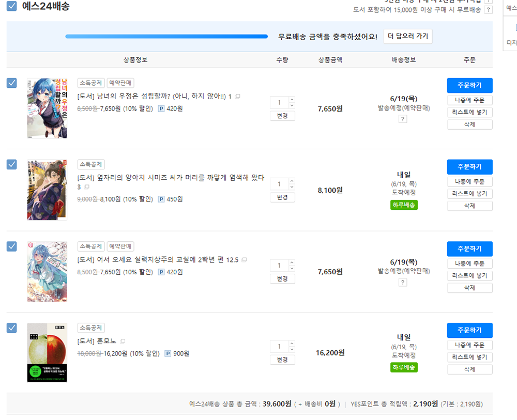Open 남녀의 우정은 성립할까 book cover thumbnail

click(47, 108)
